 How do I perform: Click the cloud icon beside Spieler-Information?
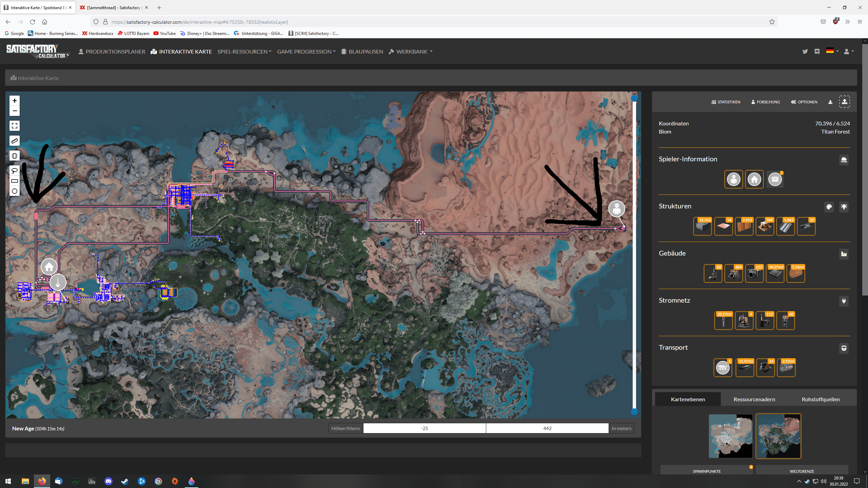point(844,160)
